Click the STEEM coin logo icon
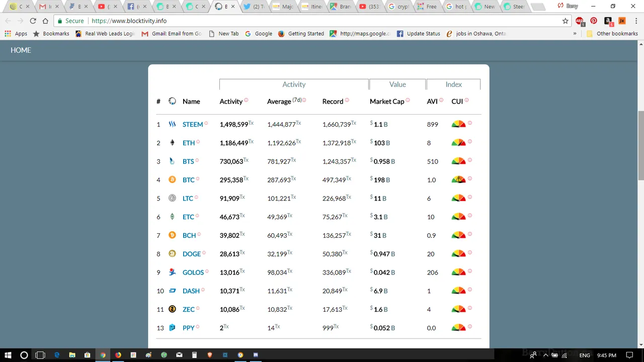 (x=172, y=124)
